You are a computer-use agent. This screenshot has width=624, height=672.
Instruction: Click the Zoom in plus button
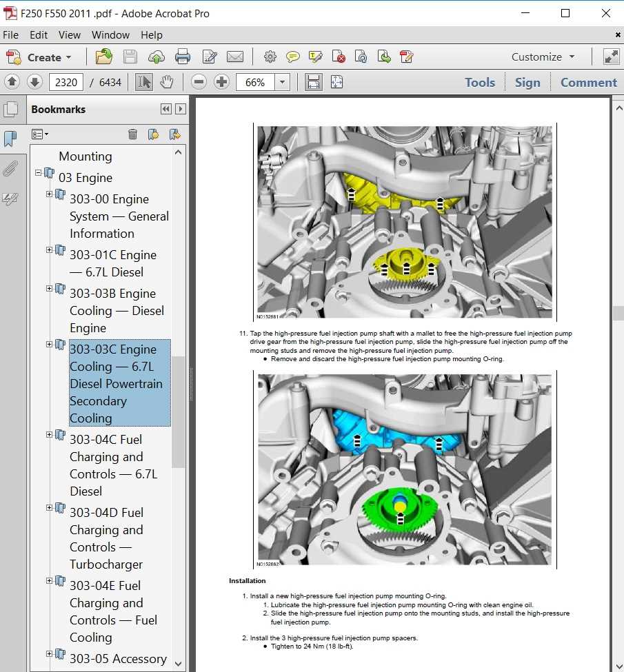(221, 82)
